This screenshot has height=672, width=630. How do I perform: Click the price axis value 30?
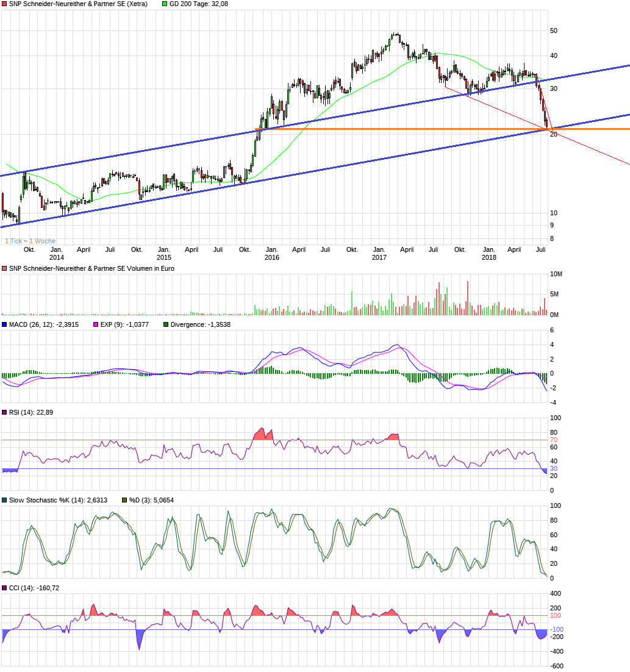point(554,88)
